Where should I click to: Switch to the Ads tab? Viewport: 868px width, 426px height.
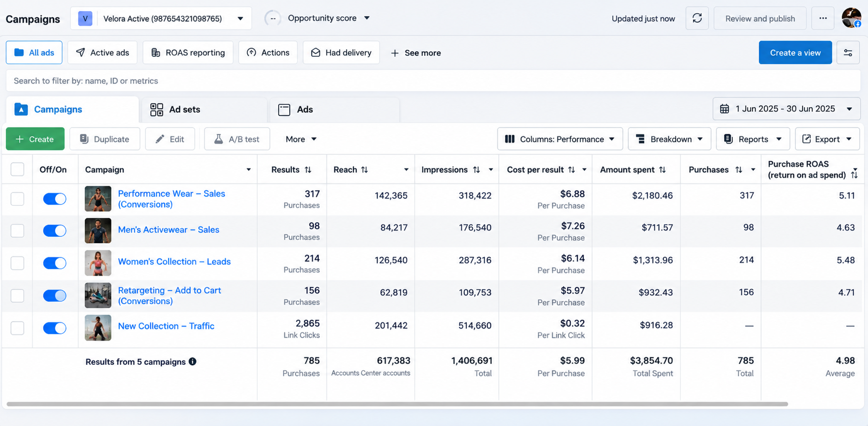(334, 110)
